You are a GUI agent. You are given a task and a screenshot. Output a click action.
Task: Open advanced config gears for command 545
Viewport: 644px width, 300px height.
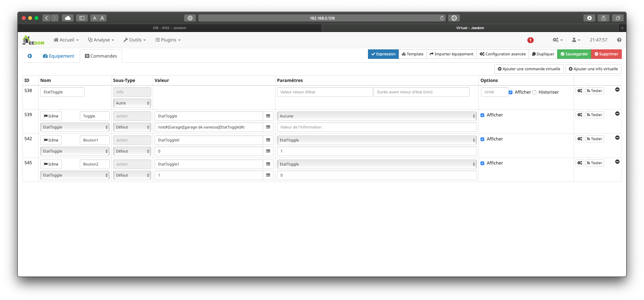click(x=580, y=163)
